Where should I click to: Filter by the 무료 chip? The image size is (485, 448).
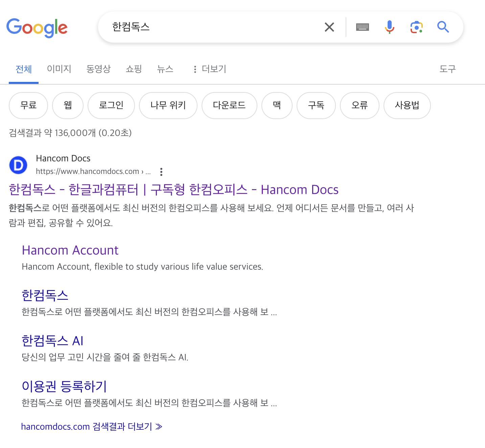pos(28,106)
